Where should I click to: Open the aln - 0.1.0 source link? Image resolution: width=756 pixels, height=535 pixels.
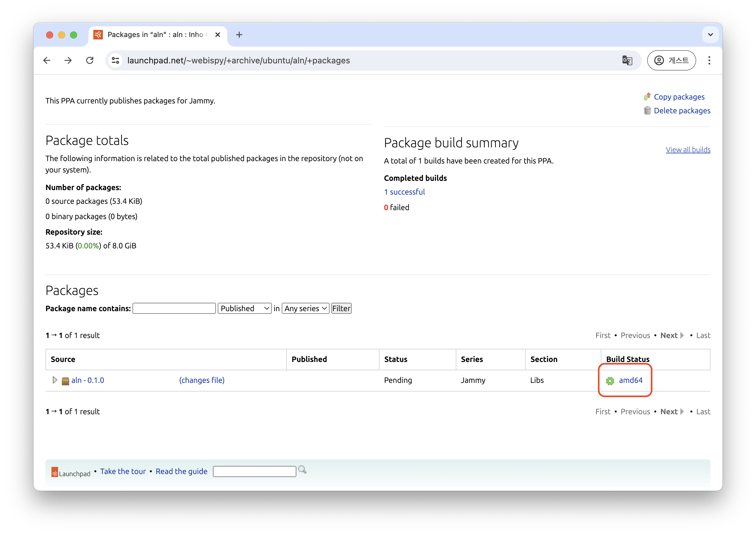[x=88, y=380]
